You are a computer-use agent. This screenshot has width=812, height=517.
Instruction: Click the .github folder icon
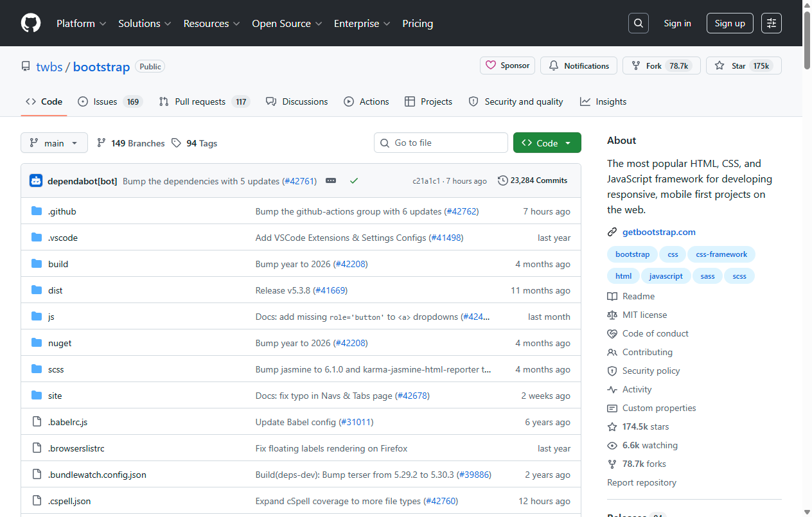[x=37, y=211]
